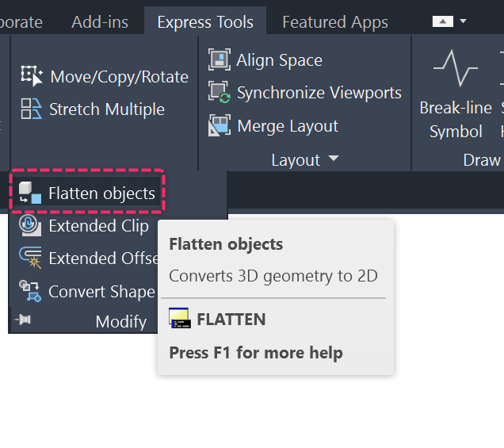Open the Featured Apps tab

click(335, 21)
